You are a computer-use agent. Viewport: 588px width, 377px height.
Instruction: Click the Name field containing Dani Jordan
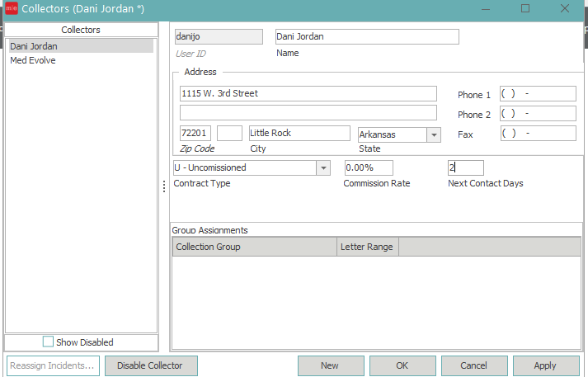point(365,37)
